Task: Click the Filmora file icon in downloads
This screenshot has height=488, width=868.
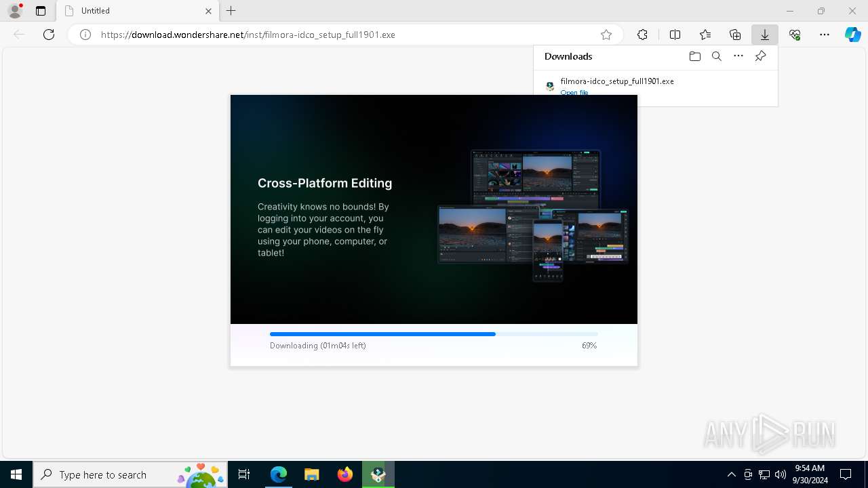Action: 550,86
